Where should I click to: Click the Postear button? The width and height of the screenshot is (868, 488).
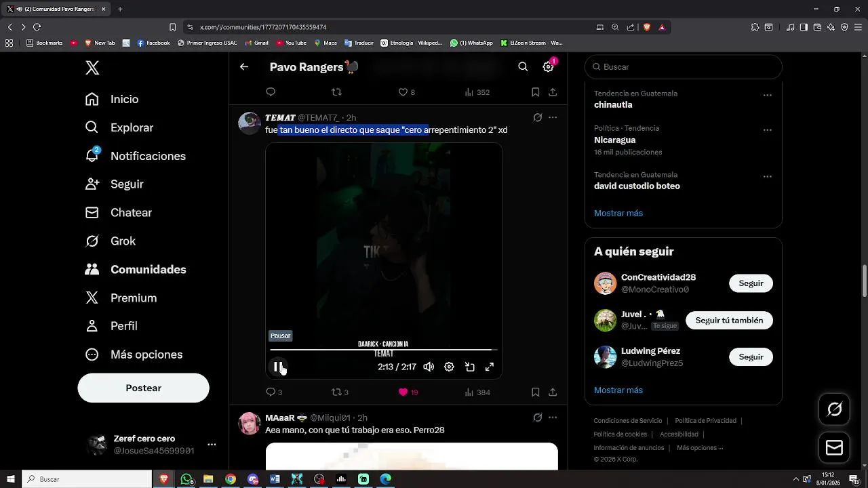click(x=144, y=388)
